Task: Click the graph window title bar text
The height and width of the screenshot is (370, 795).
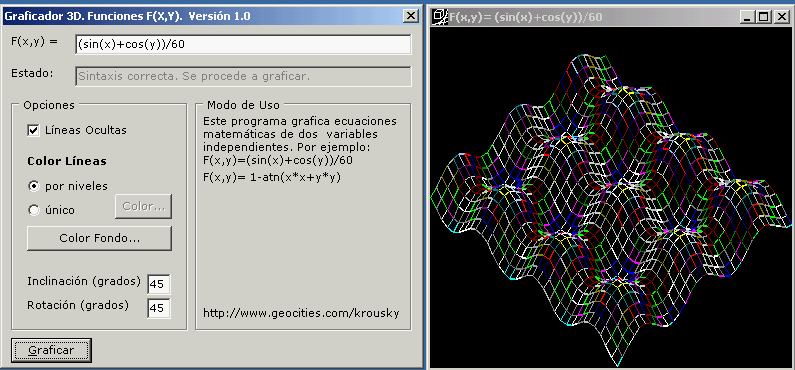Action: pos(526,17)
